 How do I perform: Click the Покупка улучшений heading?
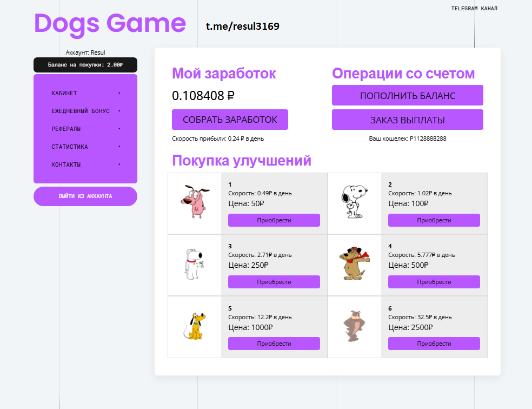point(242,161)
